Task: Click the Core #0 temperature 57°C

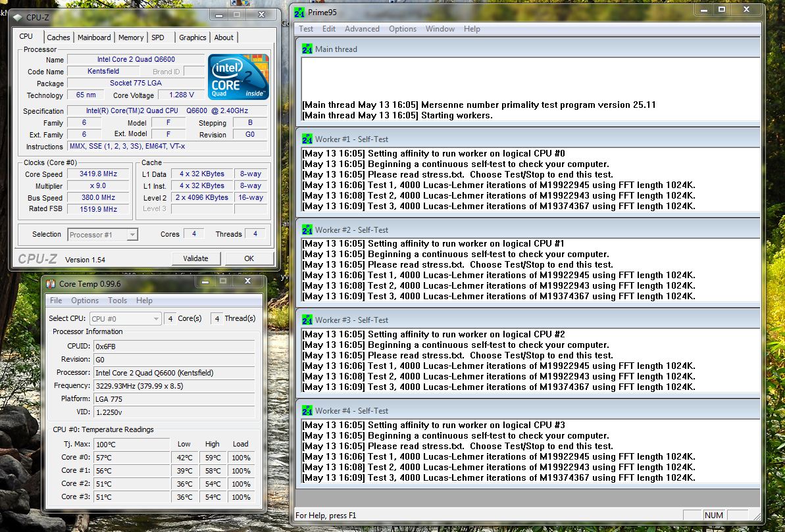Action: click(x=132, y=458)
